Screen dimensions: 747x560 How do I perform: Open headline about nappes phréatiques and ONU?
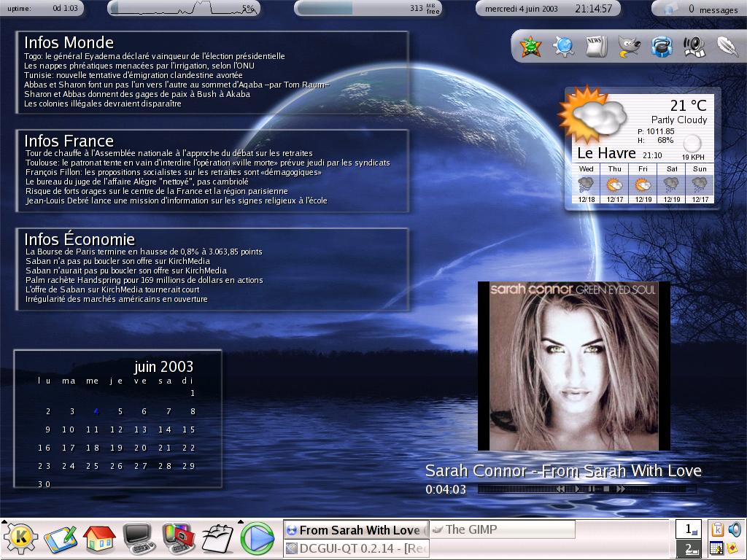click(x=139, y=66)
